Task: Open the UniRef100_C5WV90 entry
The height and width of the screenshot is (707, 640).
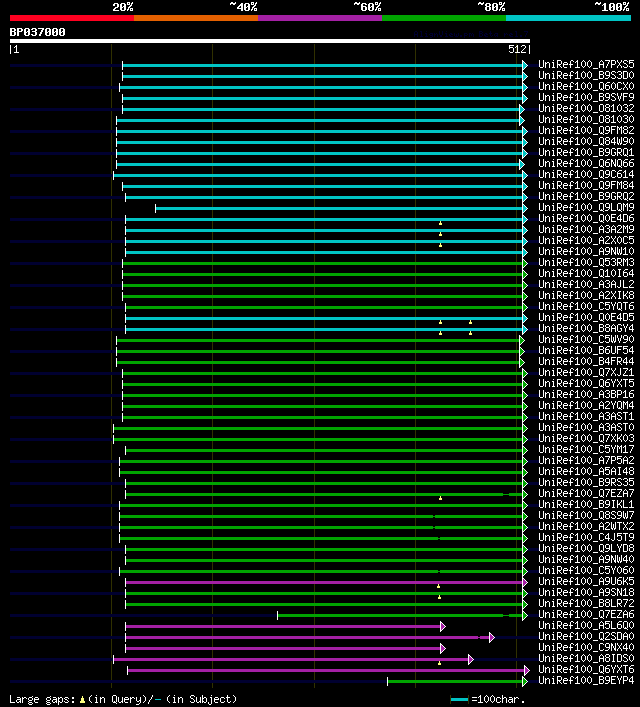Action: 586,340
